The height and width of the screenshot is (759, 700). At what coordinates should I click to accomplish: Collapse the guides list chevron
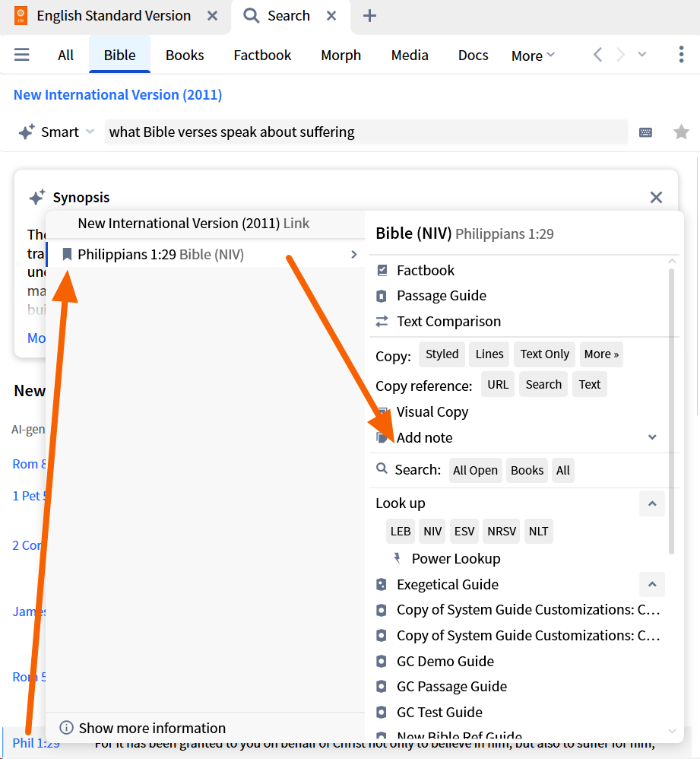point(652,584)
